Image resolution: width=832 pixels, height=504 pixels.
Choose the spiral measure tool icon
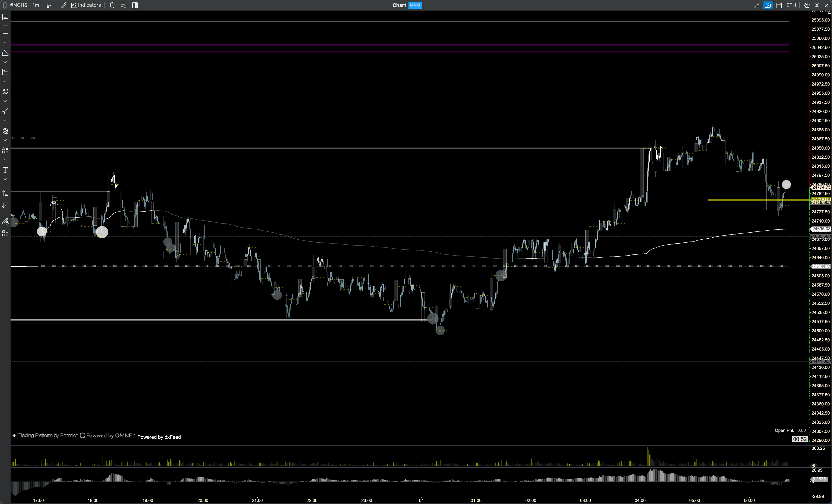(5, 131)
